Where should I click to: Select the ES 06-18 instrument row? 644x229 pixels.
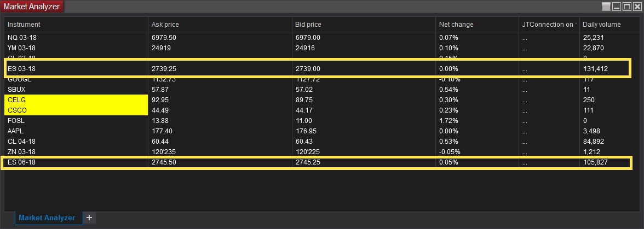317,162
